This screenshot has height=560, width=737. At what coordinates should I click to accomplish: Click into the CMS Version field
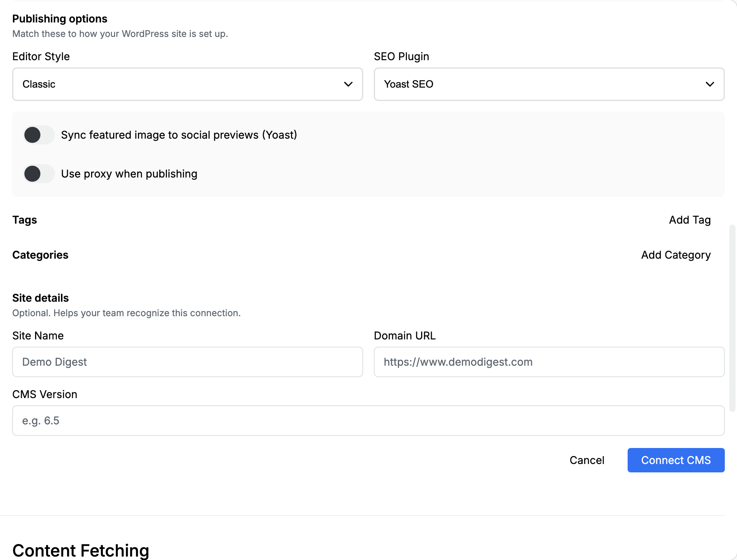(368, 421)
